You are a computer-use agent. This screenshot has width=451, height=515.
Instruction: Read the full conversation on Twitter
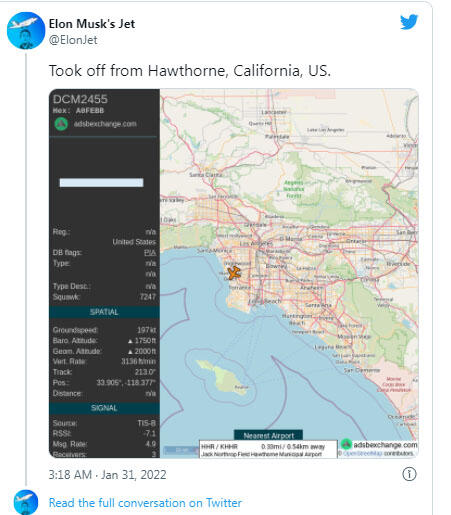click(x=145, y=503)
